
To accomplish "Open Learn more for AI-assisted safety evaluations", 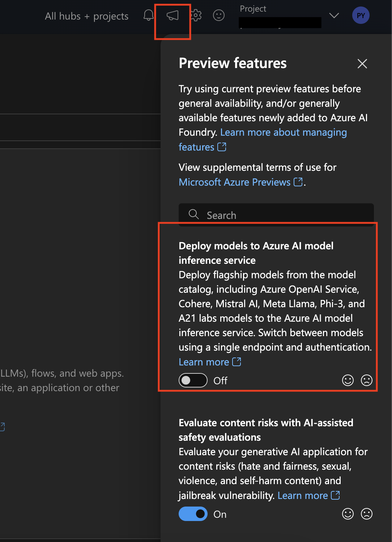I will click(308, 495).
